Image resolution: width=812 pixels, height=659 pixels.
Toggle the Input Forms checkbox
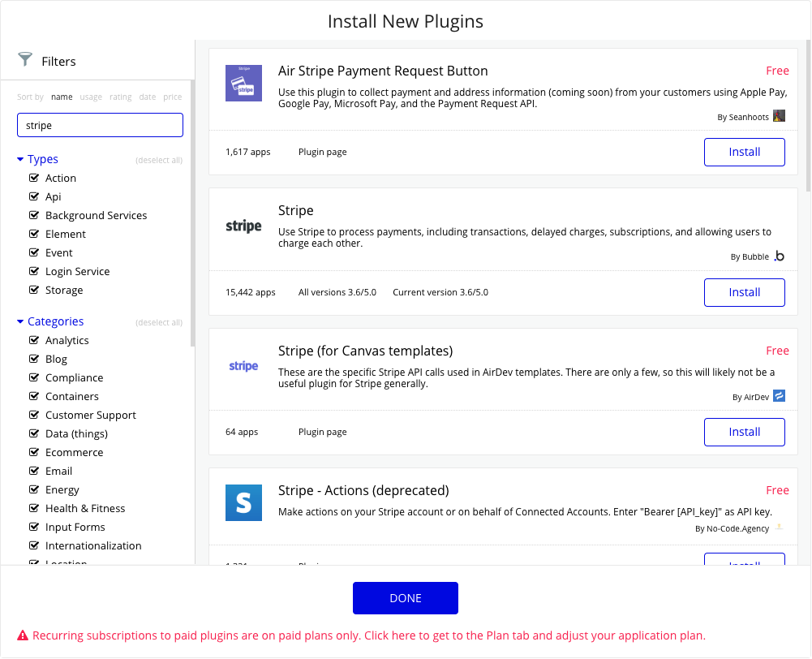click(x=34, y=527)
